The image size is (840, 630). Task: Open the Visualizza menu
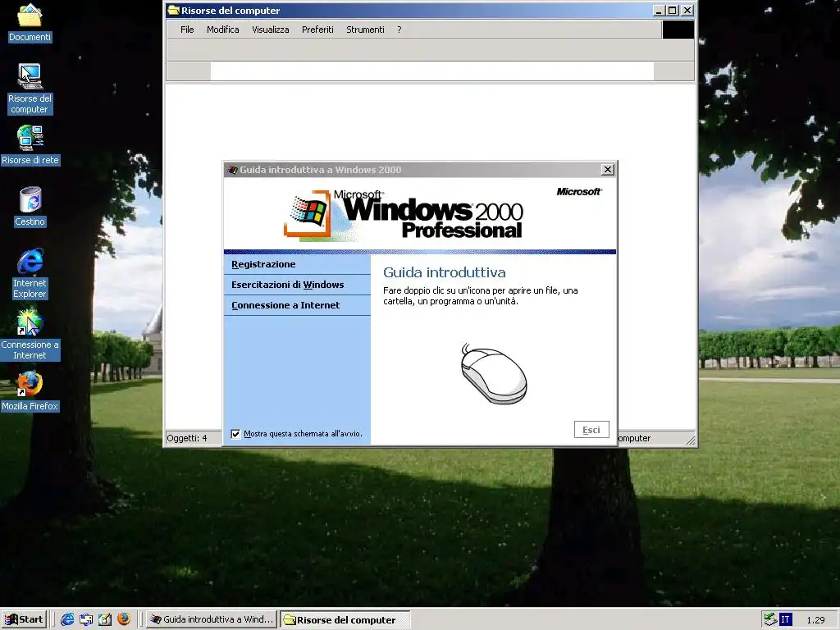(x=271, y=30)
